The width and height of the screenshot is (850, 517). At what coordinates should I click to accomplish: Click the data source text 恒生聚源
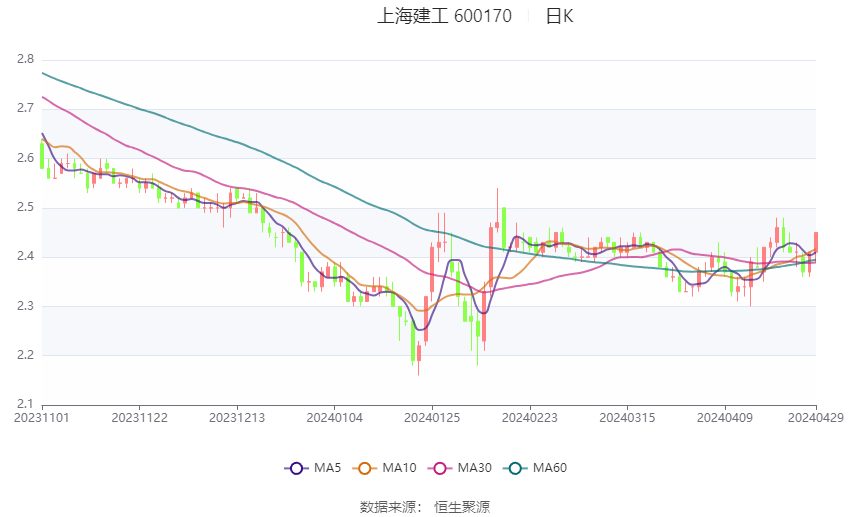tap(462, 507)
